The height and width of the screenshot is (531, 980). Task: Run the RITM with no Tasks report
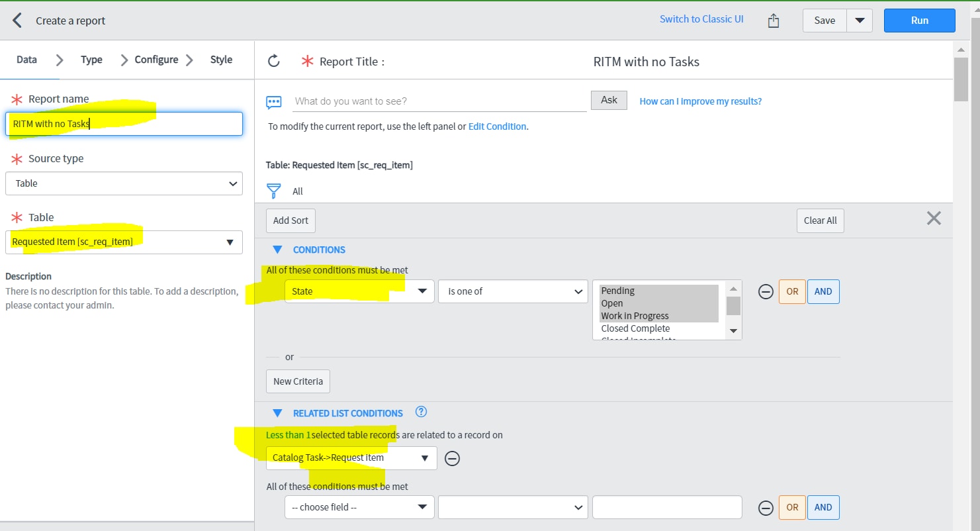click(919, 20)
